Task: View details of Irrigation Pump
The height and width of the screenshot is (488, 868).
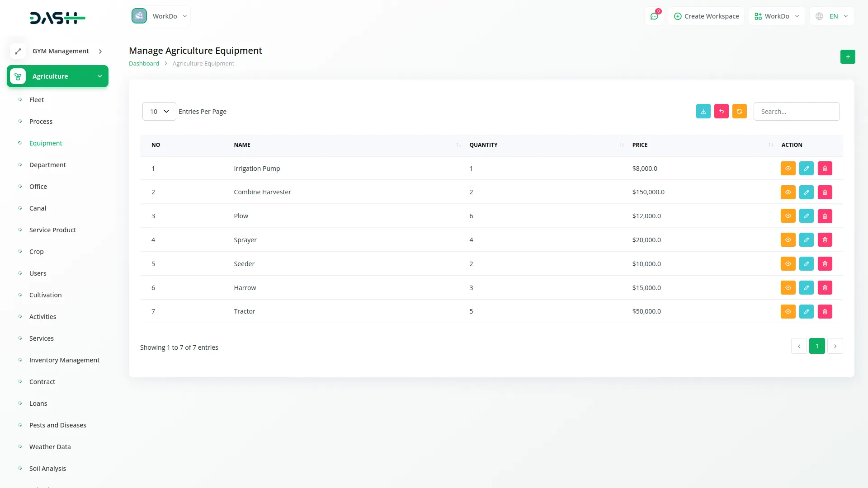Action: [x=788, y=169]
